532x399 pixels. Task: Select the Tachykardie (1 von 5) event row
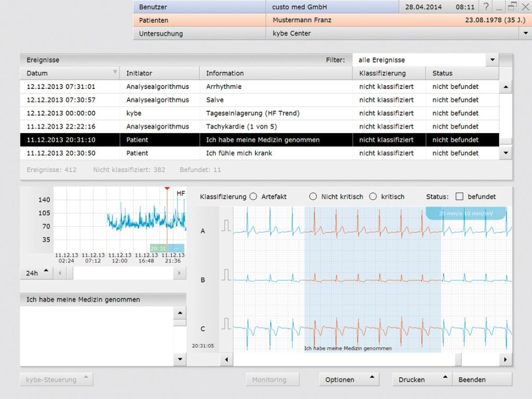click(x=241, y=127)
